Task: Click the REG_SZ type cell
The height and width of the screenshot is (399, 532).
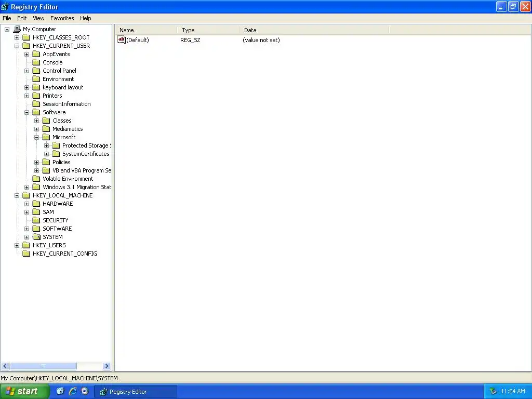Action: click(190, 40)
